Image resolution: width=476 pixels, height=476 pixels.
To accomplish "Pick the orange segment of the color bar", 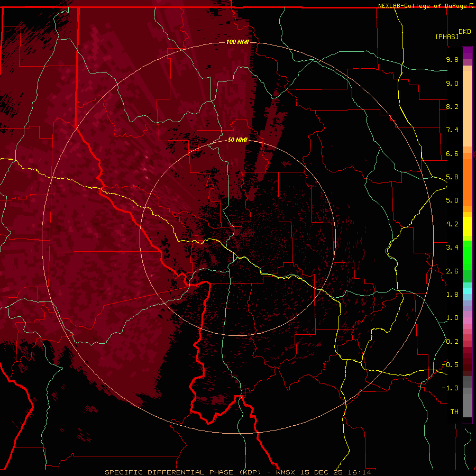I will [x=467, y=182].
